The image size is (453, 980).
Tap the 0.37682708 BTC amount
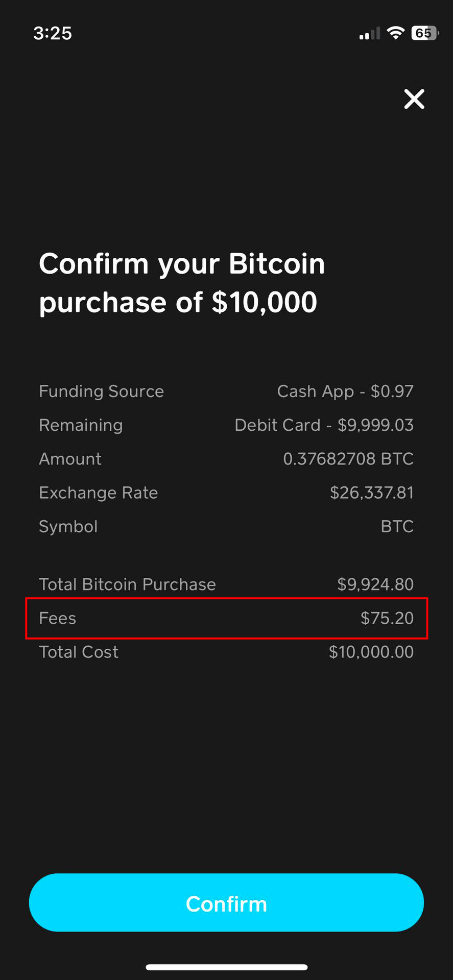(x=348, y=459)
